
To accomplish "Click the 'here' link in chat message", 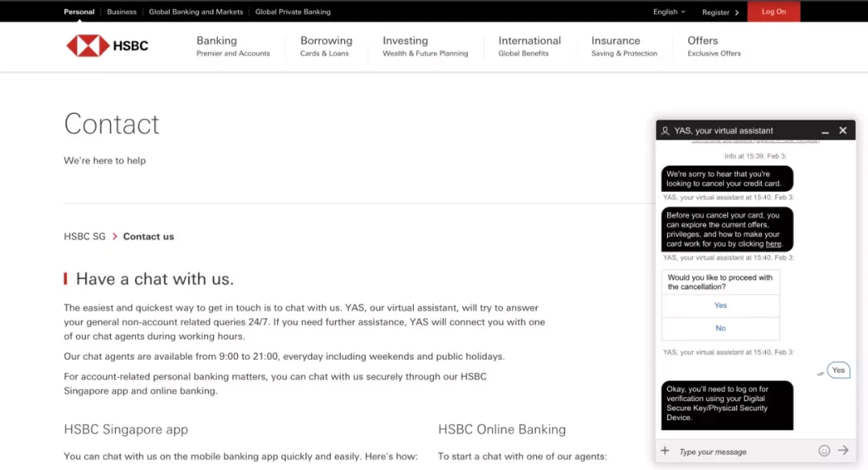I will pos(773,243).
